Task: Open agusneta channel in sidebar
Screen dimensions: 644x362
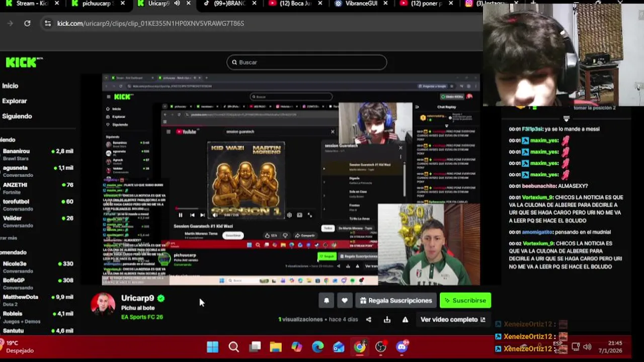Action: [x=38, y=171]
